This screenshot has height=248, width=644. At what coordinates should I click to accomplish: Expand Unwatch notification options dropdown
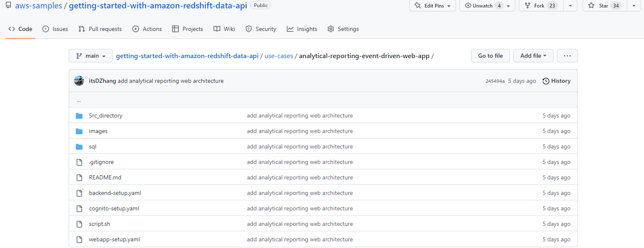pos(508,6)
